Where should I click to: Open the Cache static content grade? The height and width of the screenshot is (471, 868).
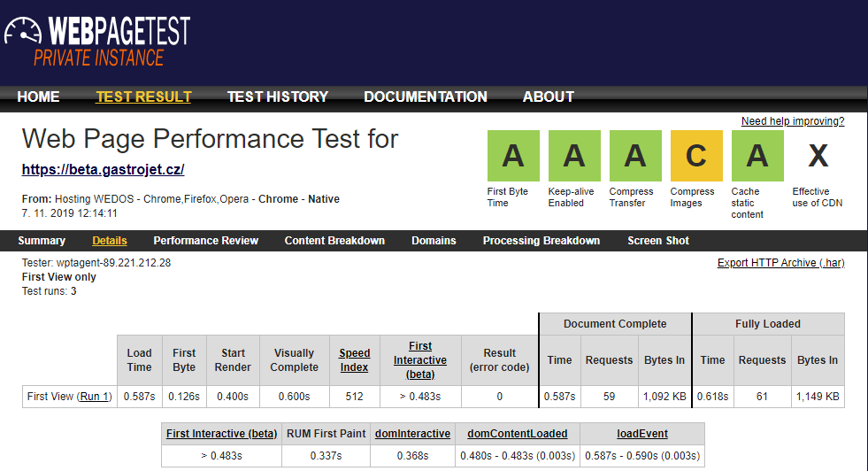point(757,156)
